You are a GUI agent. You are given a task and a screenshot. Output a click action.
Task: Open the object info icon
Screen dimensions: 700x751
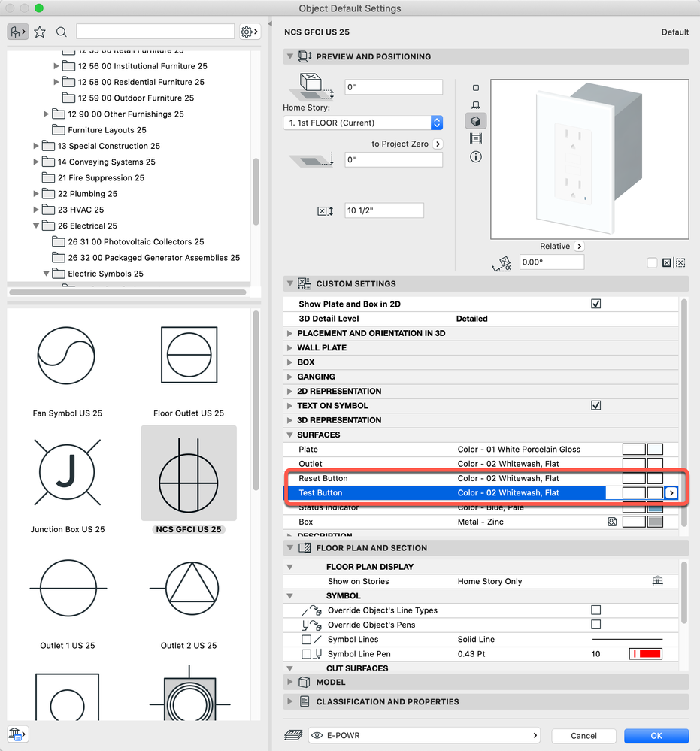[476, 157]
